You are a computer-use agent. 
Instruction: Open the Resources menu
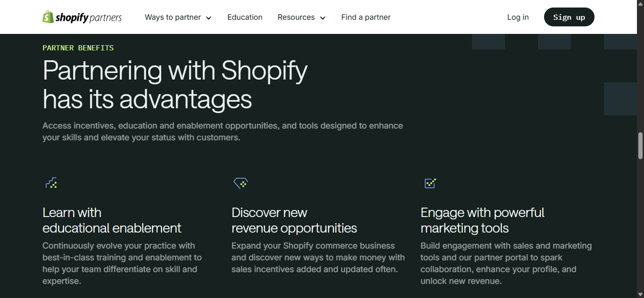[x=296, y=17]
